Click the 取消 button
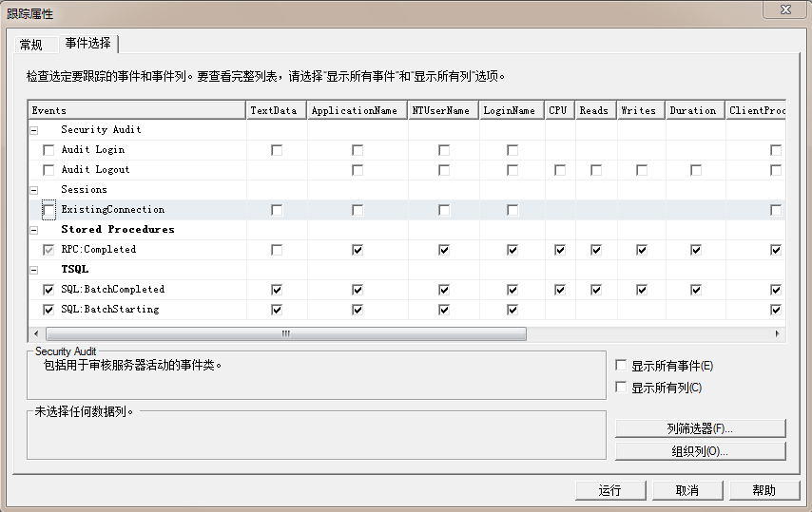812x512 pixels. click(686, 490)
